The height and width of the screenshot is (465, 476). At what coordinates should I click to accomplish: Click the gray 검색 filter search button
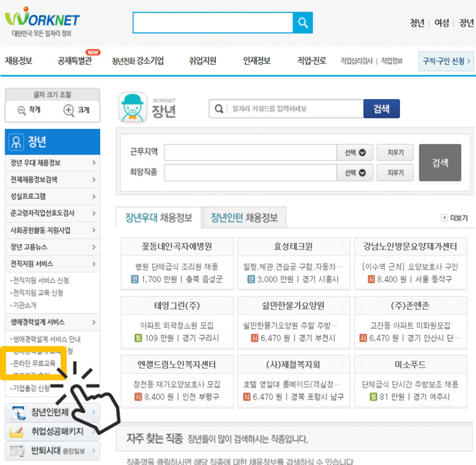(440, 163)
